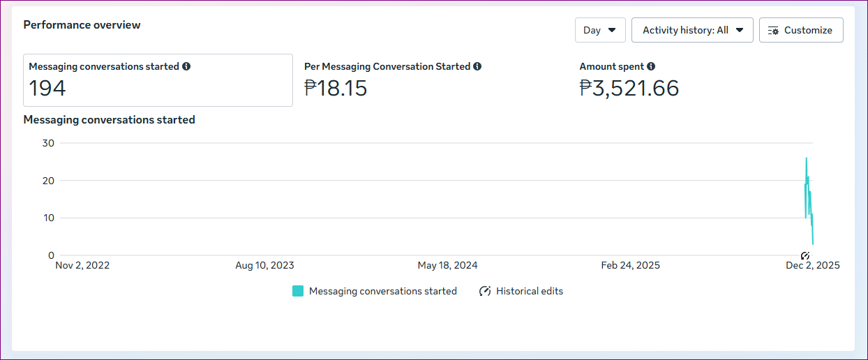This screenshot has width=868, height=360.
Task: Select the historical edit marker on chart axis
Action: pyautogui.click(x=805, y=256)
